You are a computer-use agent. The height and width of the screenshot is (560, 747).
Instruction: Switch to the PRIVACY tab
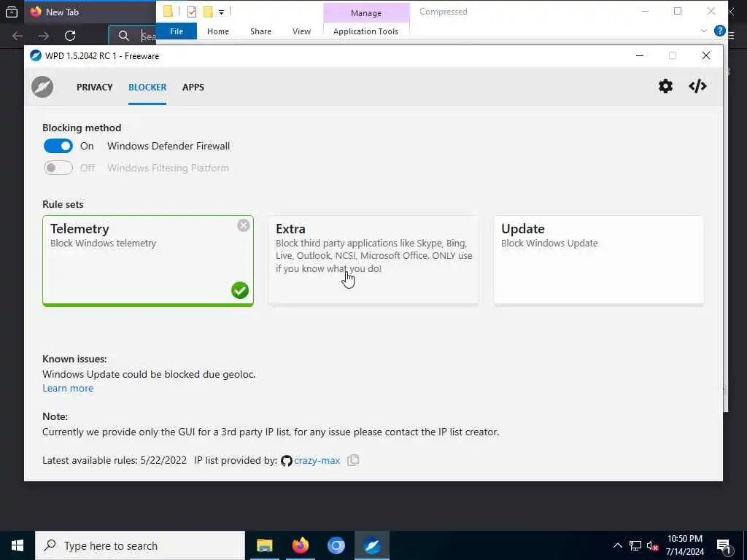(x=94, y=87)
